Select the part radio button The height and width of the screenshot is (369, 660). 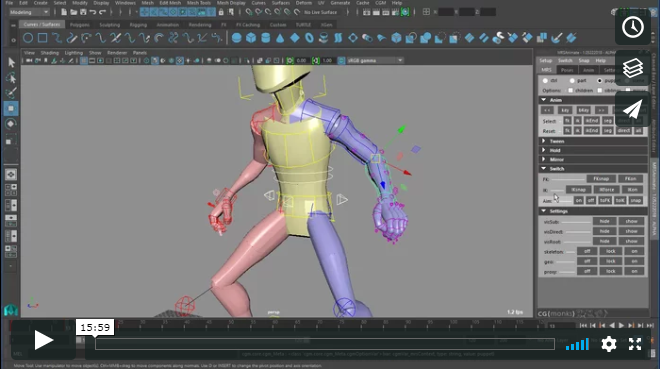point(572,80)
